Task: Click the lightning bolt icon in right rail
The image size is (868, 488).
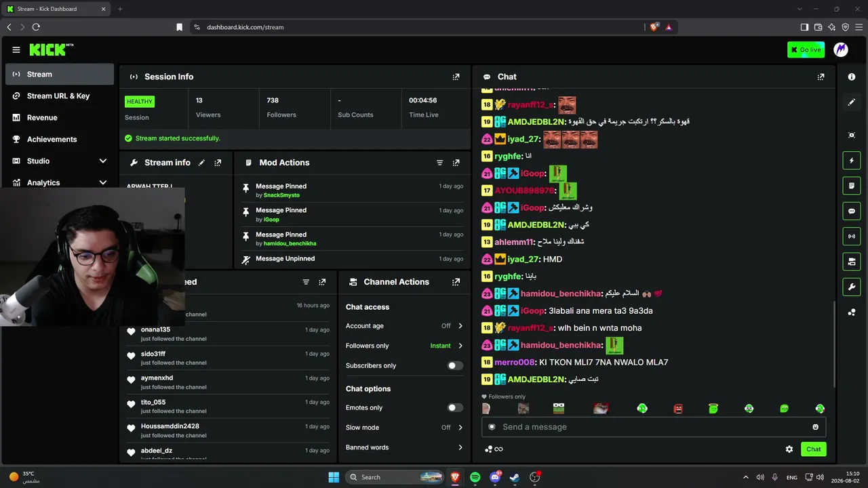Action: point(852,161)
